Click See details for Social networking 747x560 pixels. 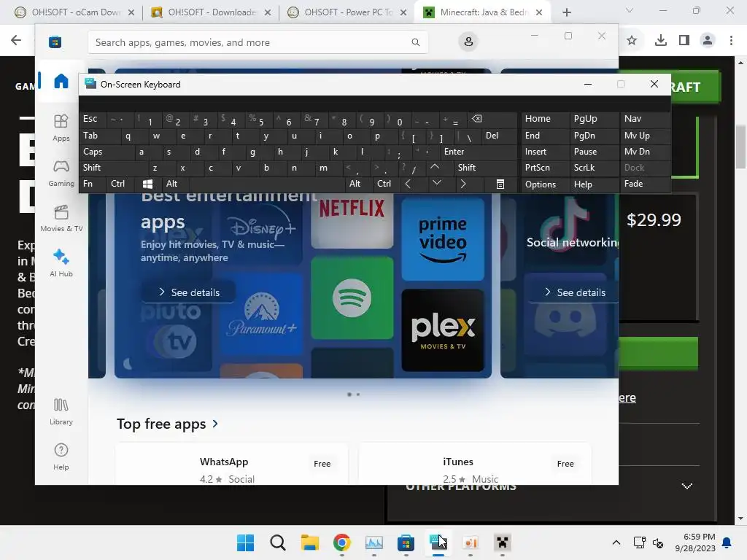(x=575, y=292)
